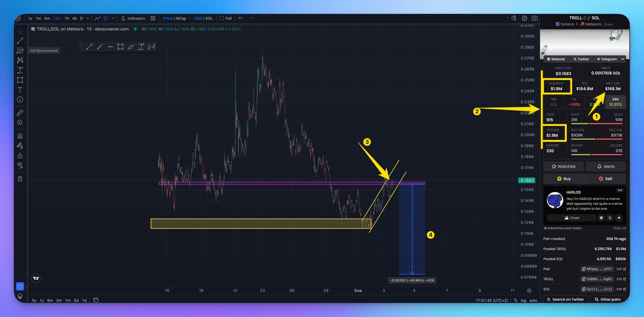Toggle percent scale on price axis

click(515, 300)
